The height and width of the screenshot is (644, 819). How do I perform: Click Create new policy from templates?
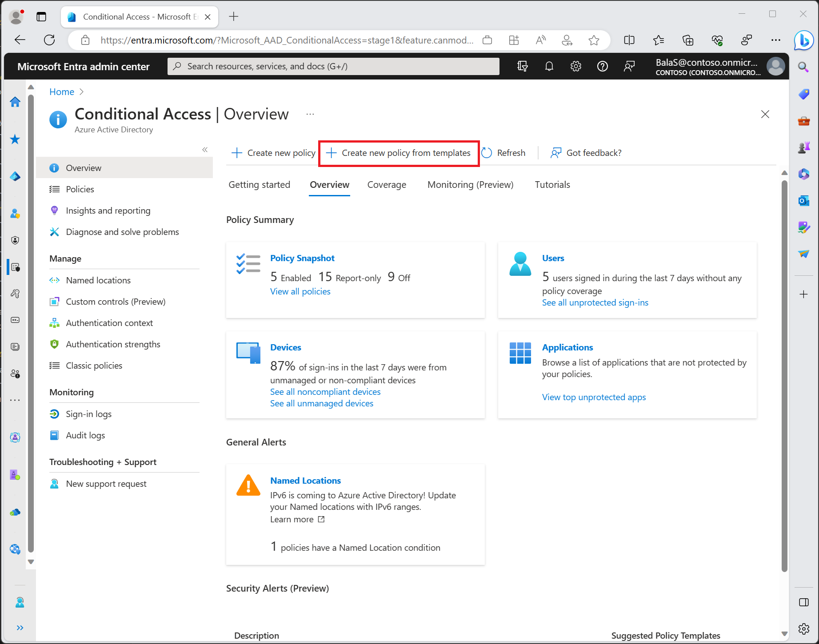[398, 153]
